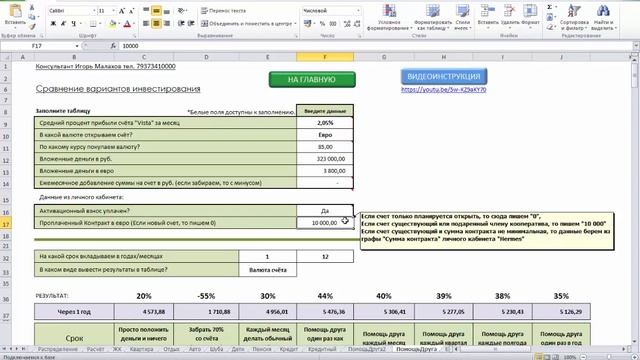640x360 pixels.
Task: Open the Font group dialog launcher
Action: [x=134, y=36]
